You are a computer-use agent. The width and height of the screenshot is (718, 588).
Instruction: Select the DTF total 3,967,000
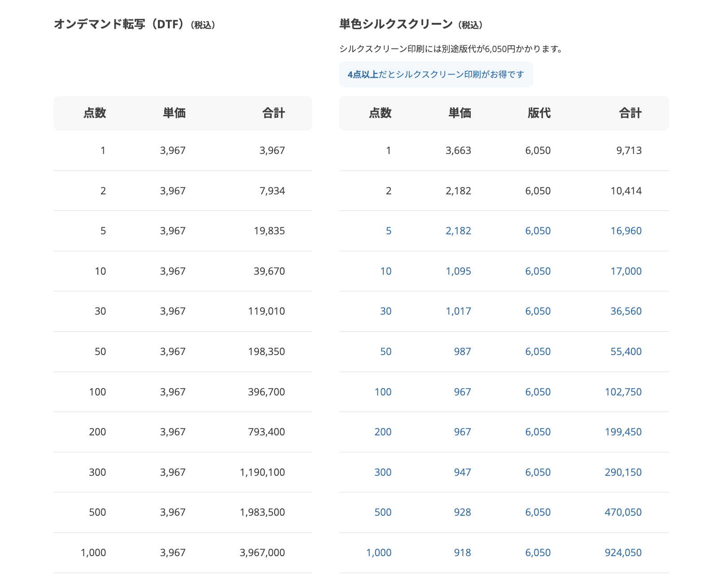coord(262,553)
